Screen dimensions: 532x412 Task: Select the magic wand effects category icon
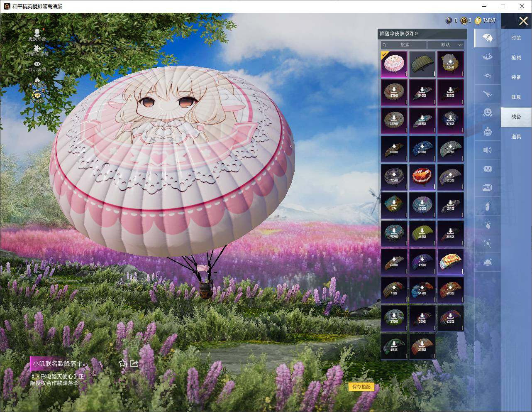(488, 243)
